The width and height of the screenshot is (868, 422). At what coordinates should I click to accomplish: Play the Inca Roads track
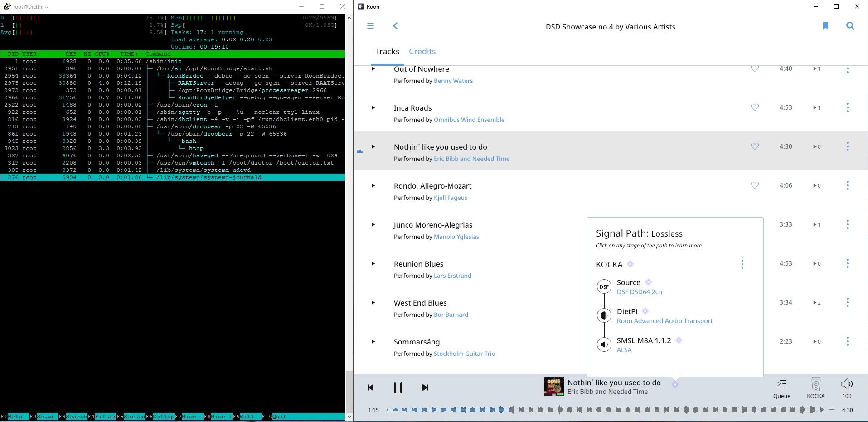[373, 108]
